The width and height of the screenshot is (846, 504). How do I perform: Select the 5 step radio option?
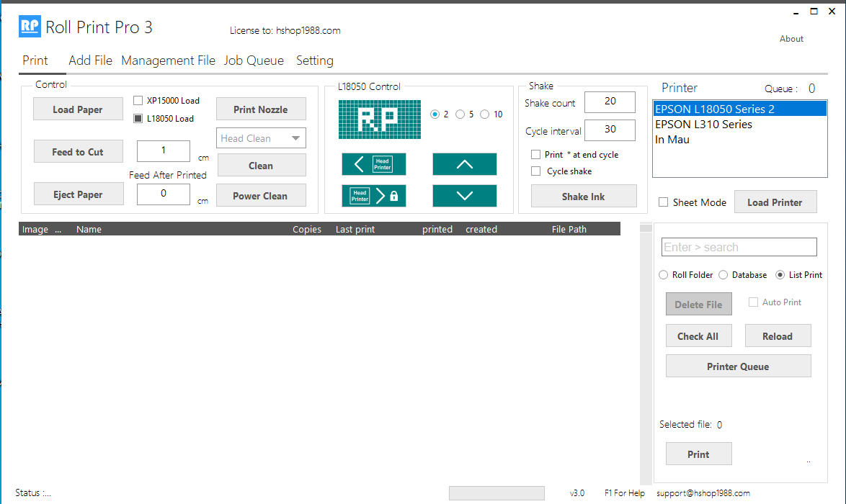tap(460, 114)
